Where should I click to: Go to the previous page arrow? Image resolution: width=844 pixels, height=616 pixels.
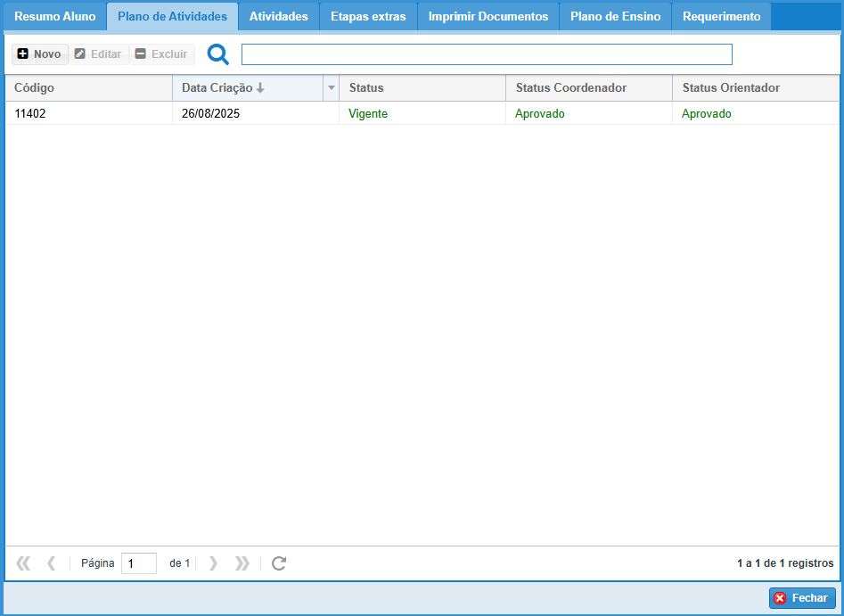[x=51, y=563]
